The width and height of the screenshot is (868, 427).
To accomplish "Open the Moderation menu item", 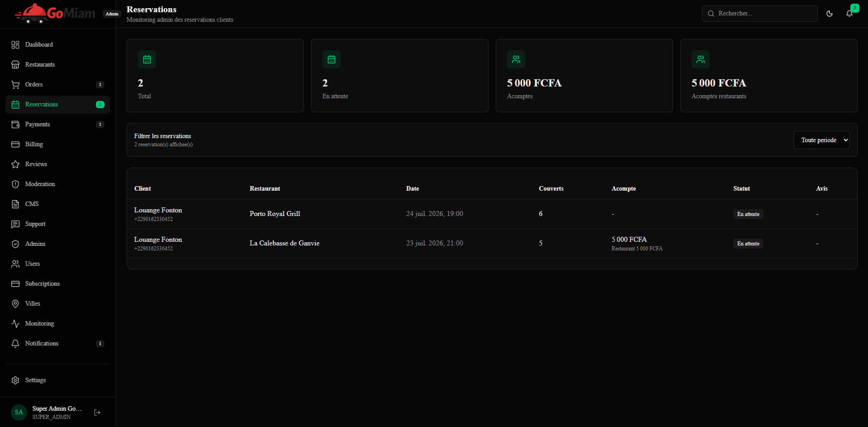I will [x=57, y=184].
